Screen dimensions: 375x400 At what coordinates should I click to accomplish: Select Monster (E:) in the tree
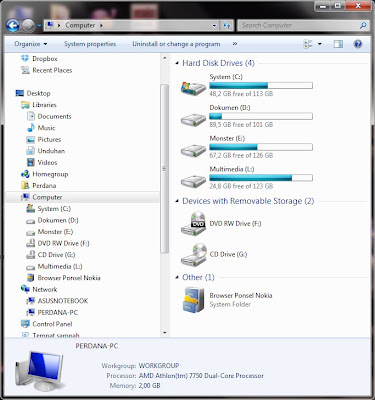(x=50, y=232)
